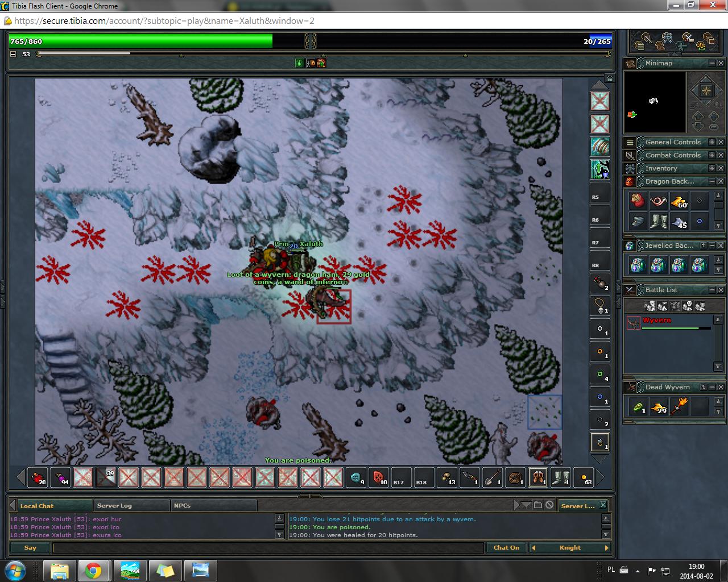The width and height of the screenshot is (728, 582).
Task: Collapse the Battle List panel
Action: pyautogui.click(x=711, y=290)
